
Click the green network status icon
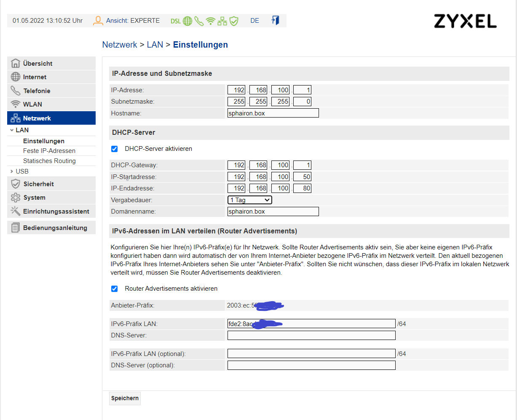222,21
